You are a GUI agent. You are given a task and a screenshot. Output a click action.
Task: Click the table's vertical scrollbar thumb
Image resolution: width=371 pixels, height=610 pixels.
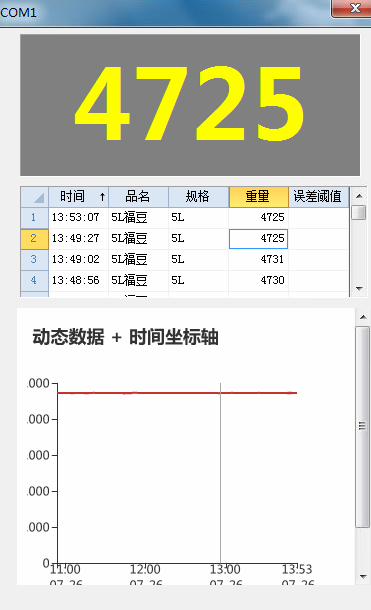click(x=359, y=212)
